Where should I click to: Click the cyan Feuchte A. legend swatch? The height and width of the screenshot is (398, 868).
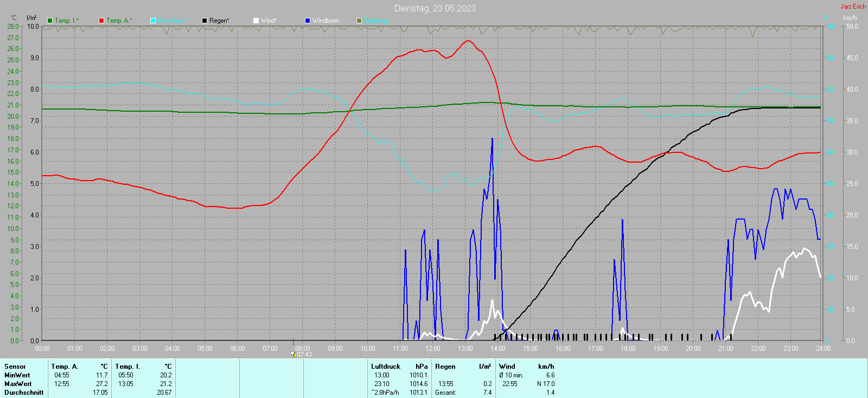(x=153, y=21)
